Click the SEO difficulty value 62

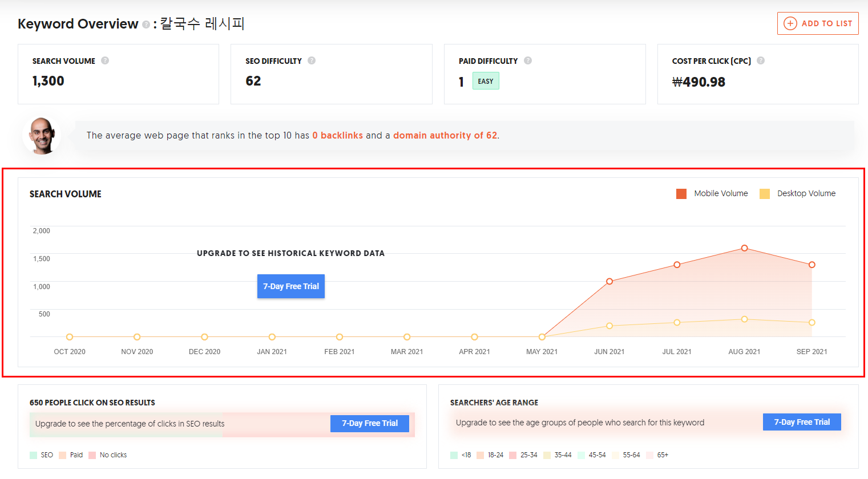click(x=253, y=81)
